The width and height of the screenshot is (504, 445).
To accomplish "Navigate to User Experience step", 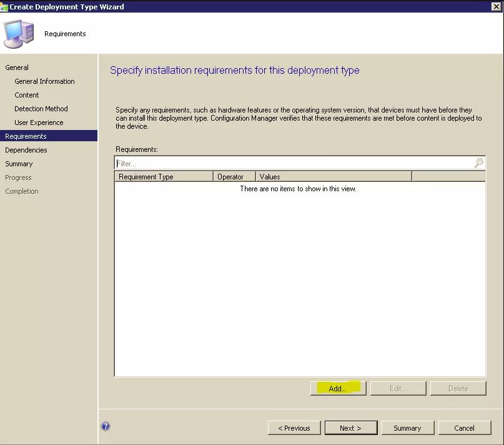I will tap(39, 122).
